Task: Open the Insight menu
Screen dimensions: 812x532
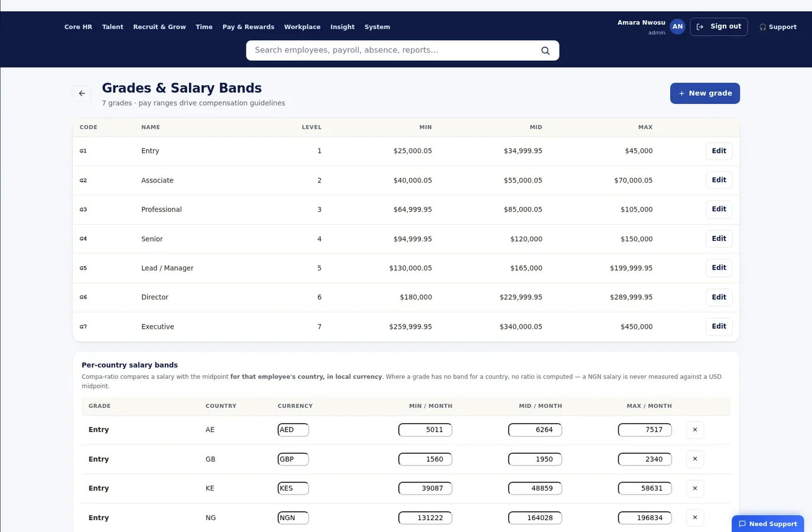Action: [342, 27]
